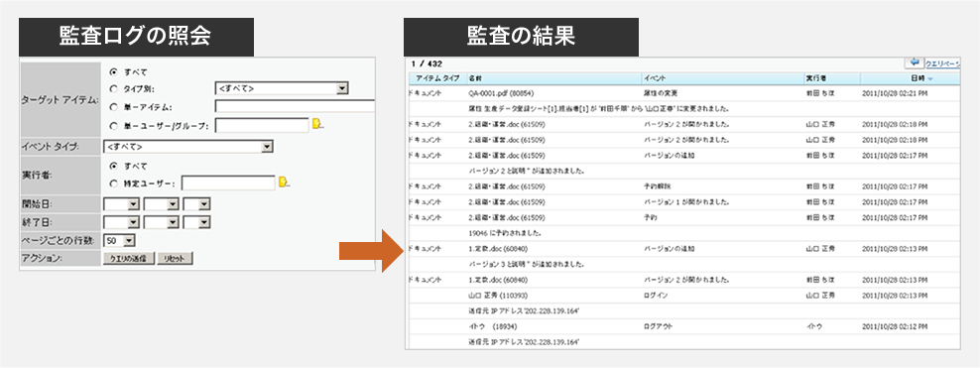The height and width of the screenshot is (368, 980).
Task: Open ページごとの行数 dropdown showing 50
Action: 119,241
